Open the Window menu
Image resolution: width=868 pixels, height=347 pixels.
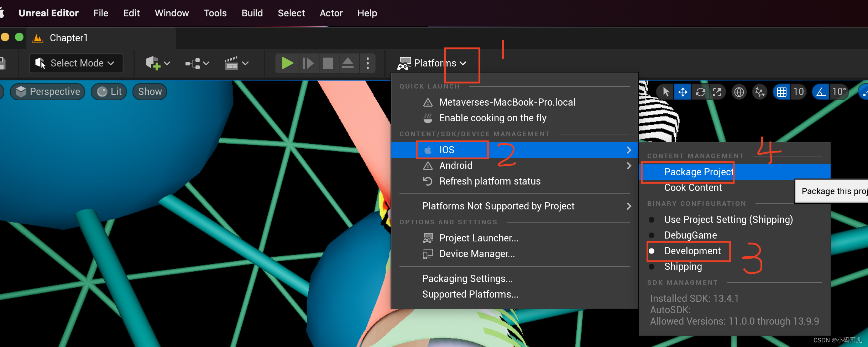(172, 13)
